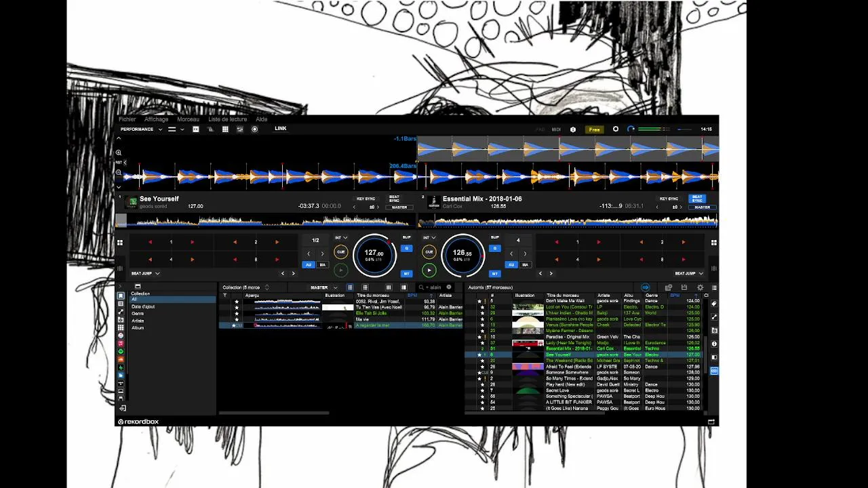Click the MIDI button
Screen dimensions: 868x488
point(556,129)
